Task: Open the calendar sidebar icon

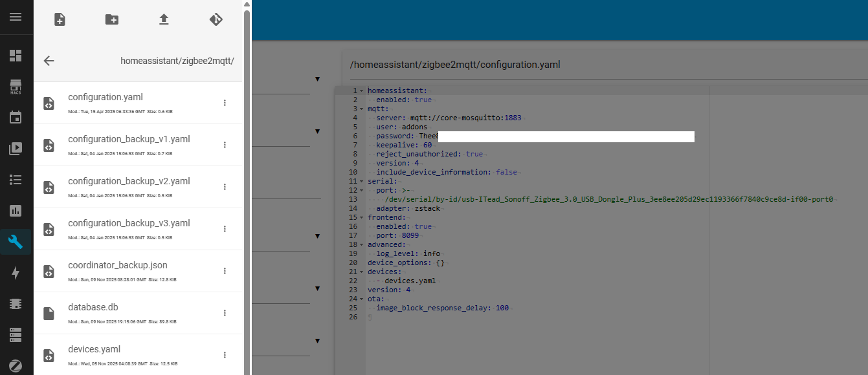Action: (16, 118)
